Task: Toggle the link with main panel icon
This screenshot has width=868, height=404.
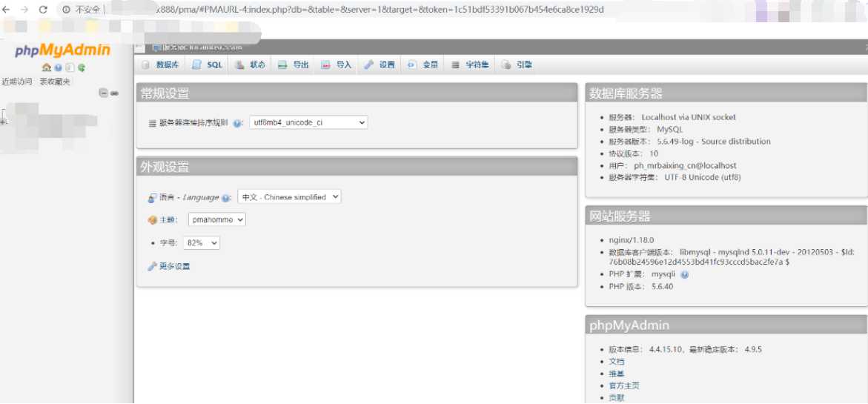Action: point(115,93)
